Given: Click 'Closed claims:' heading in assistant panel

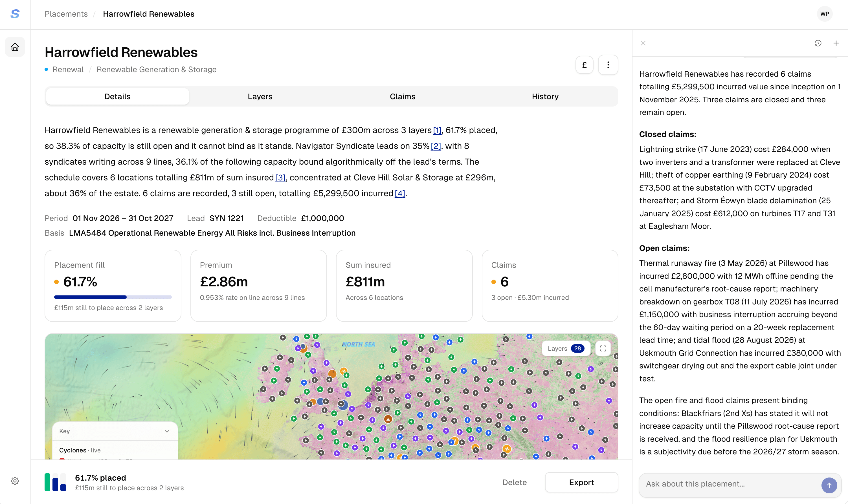Looking at the screenshot, I should coord(667,134).
